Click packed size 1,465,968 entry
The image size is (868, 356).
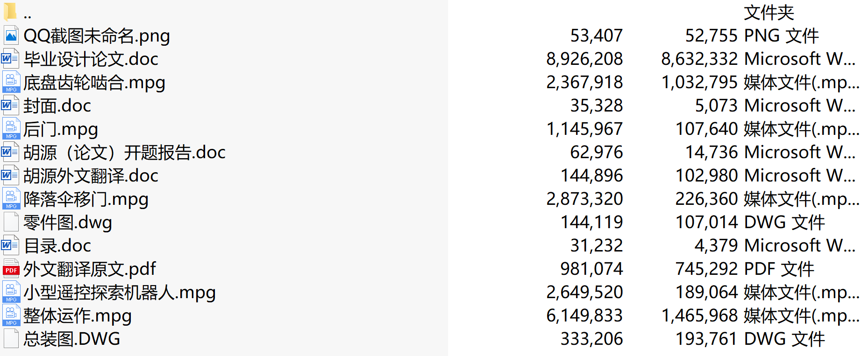tap(699, 315)
